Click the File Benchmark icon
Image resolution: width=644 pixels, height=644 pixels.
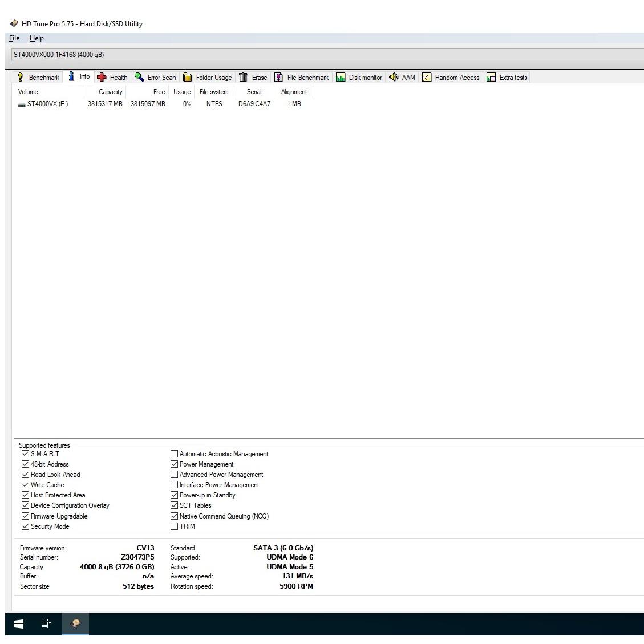pyautogui.click(x=279, y=78)
